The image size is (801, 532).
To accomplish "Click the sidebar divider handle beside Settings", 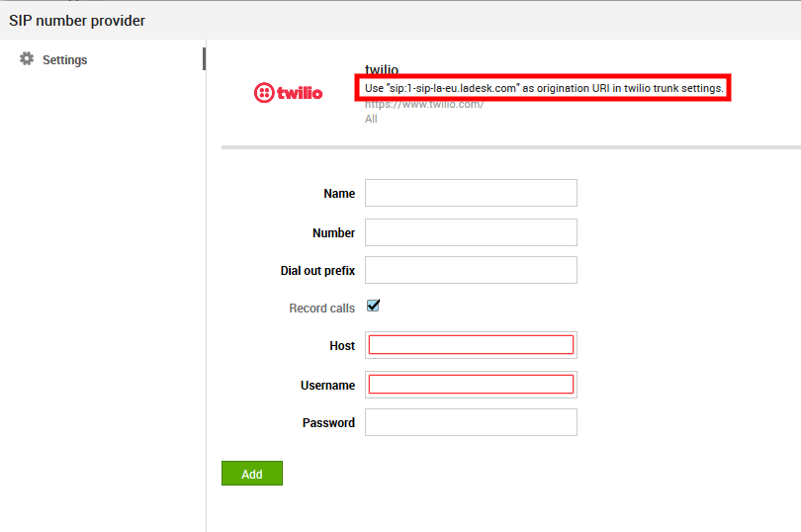I will [204, 59].
